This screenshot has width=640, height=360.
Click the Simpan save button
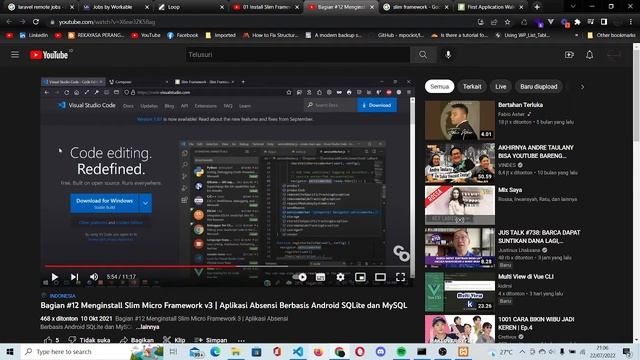tap(211, 340)
